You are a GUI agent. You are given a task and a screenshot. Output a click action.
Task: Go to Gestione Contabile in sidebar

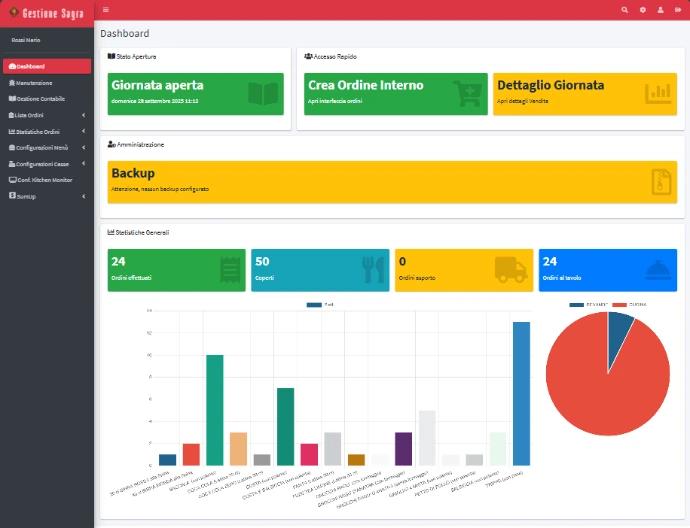pos(40,99)
